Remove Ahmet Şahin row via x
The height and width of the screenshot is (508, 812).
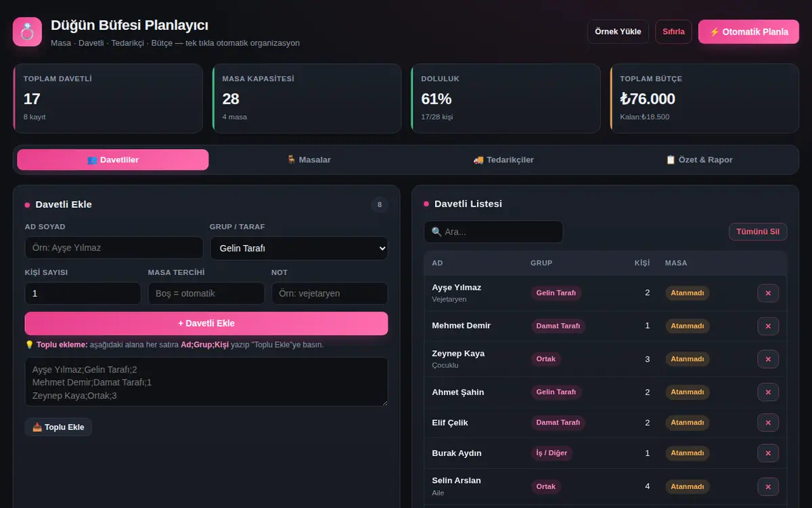tap(768, 392)
